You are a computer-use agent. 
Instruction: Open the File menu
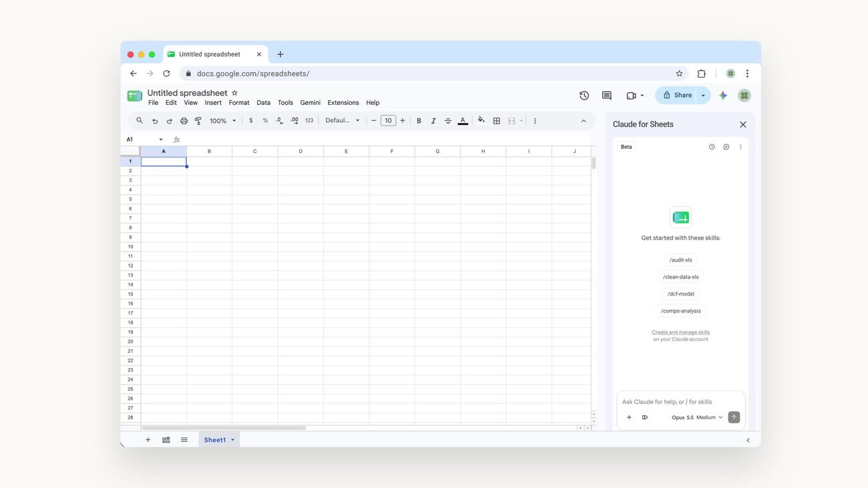coord(153,103)
